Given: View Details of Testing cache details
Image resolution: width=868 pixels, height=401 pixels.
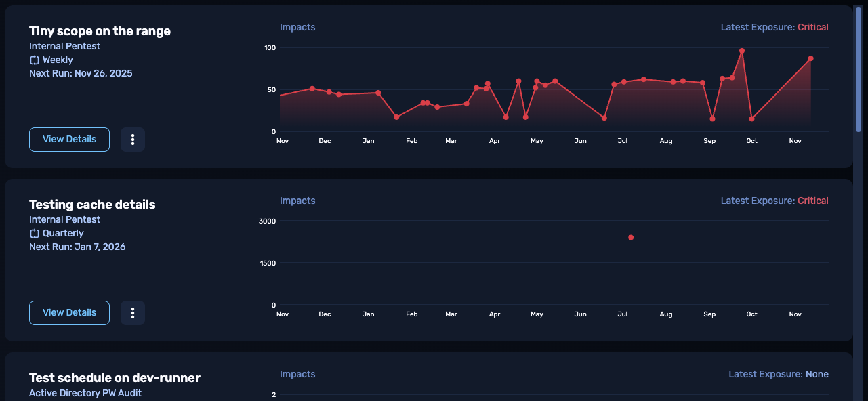Looking at the screenshot, I should pyautogui.click(x=69, y=313).
